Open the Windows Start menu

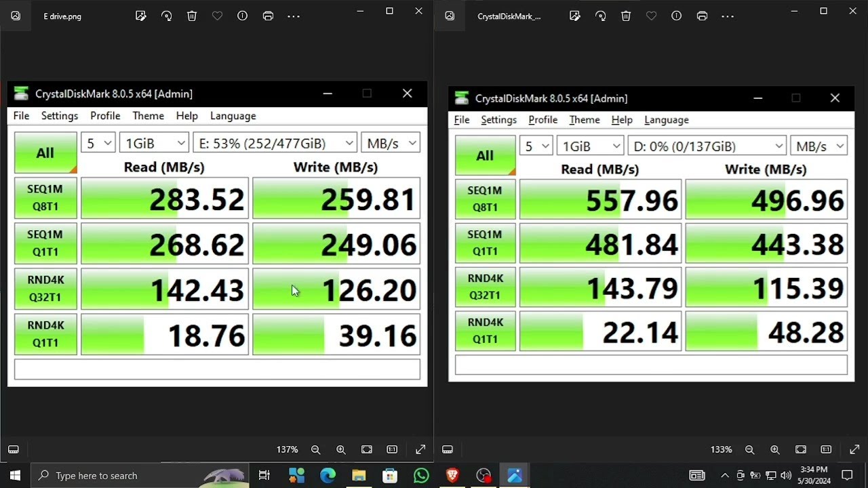(x=16, y=475)
